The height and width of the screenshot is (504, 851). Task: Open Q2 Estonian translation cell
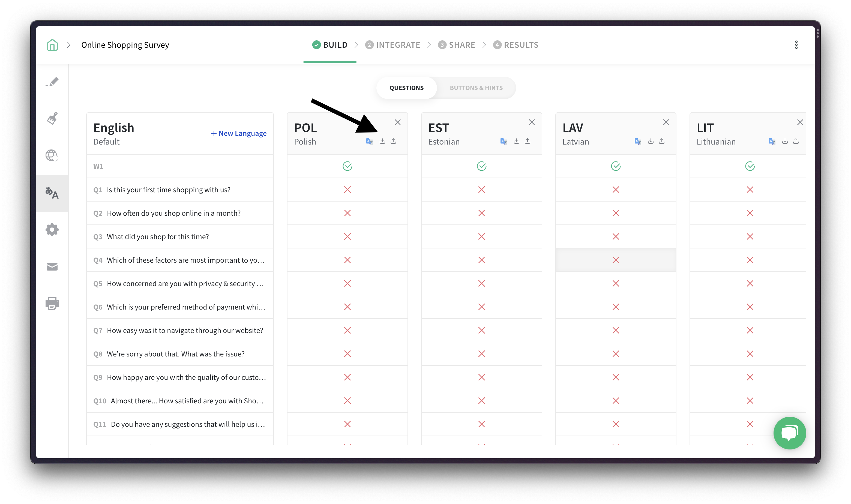pos(481,213)
